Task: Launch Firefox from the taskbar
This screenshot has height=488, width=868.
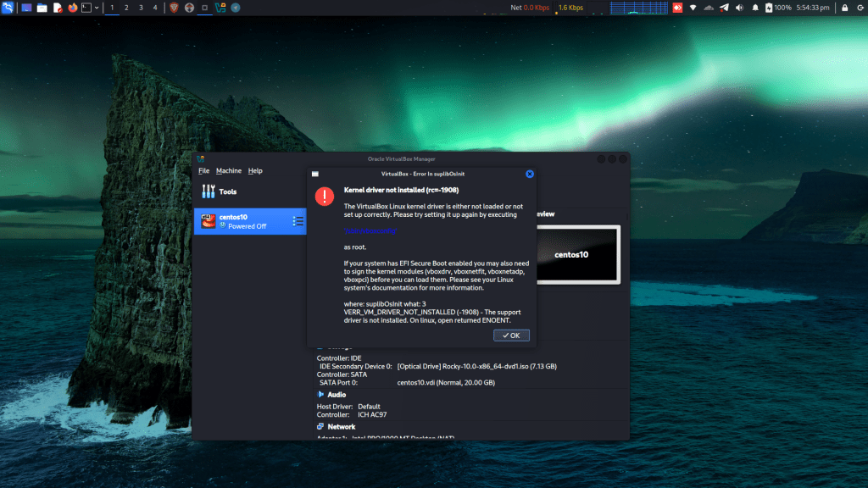Action: point(71,7)
